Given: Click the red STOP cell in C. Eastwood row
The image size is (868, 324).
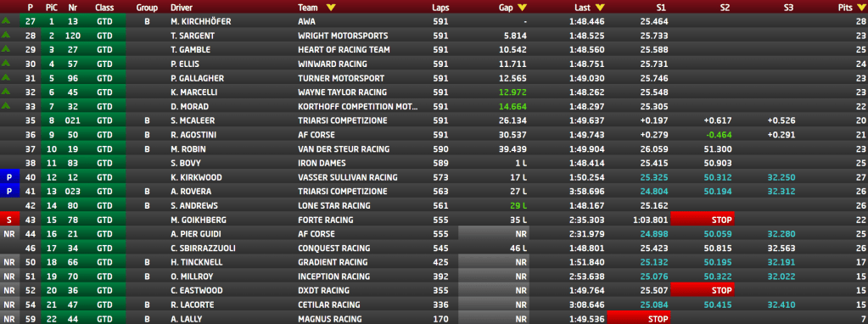Looking at the screenshot, I should pos(702,290).
